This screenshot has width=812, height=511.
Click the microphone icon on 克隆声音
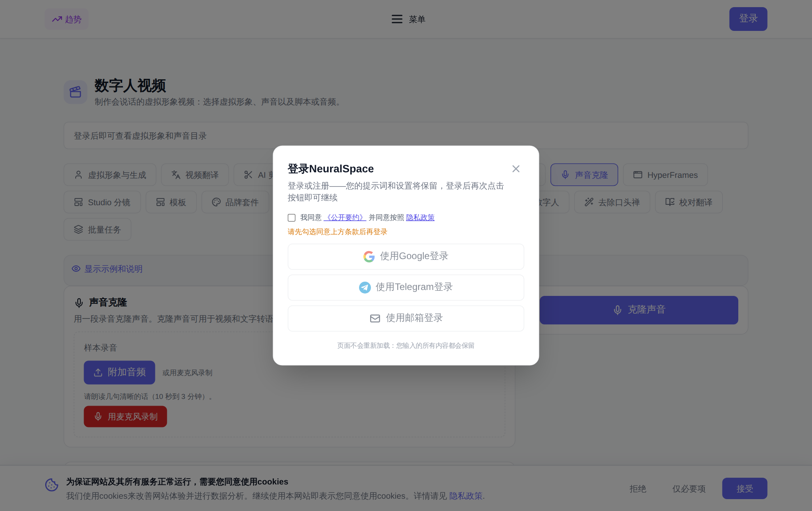617,310
